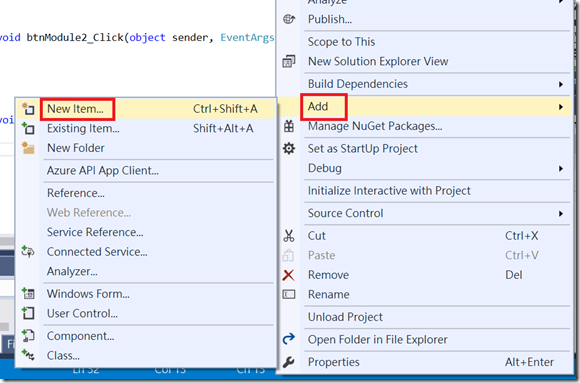Viewport: 580px width, 383px height.
Task: Click the red Remove X icon
Action: click(x=289, y=275)
